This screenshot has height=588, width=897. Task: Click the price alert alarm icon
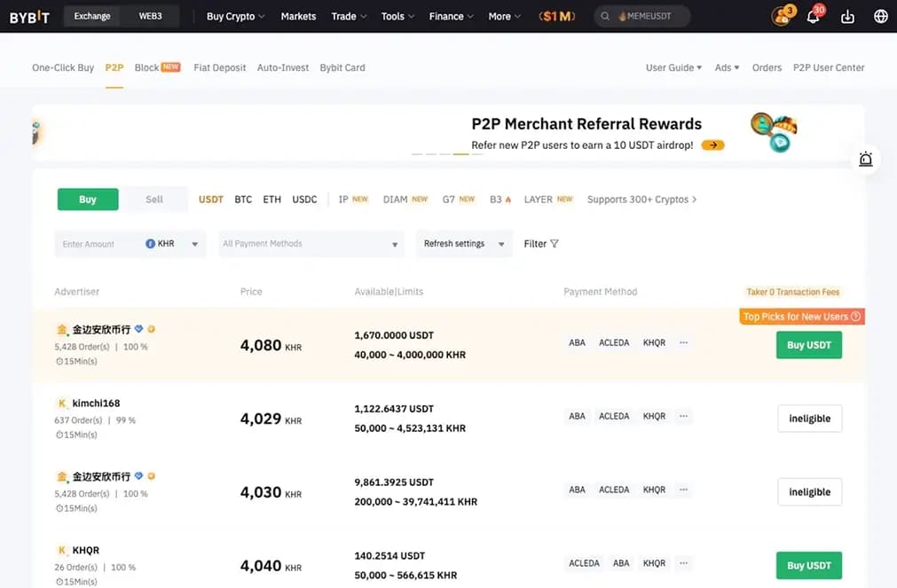coord(865,160)
